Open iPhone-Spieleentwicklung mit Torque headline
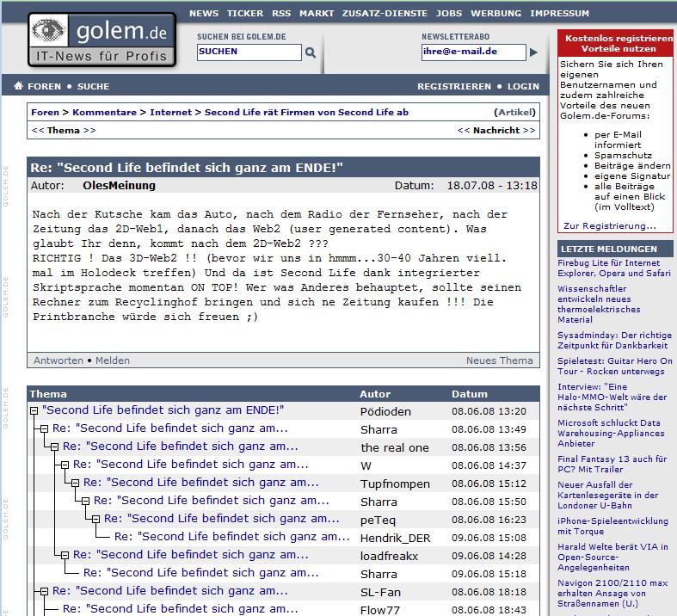The width and height of the screenshot is (677, 616). (612, 527)
